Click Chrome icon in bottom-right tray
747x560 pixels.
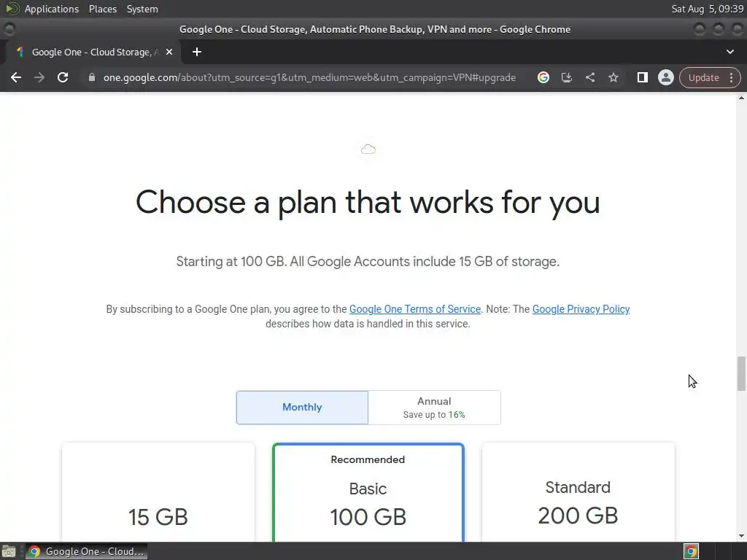tap(692, 551)
